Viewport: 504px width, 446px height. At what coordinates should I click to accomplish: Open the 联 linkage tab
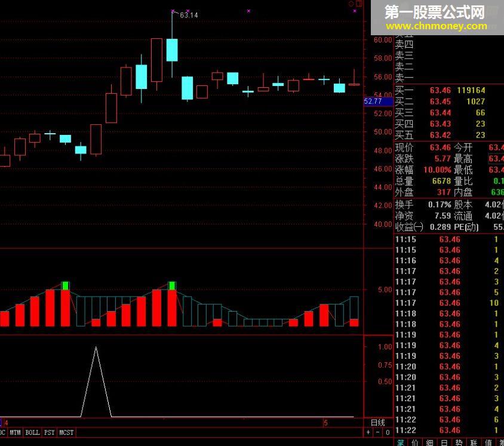click(474, 442)
